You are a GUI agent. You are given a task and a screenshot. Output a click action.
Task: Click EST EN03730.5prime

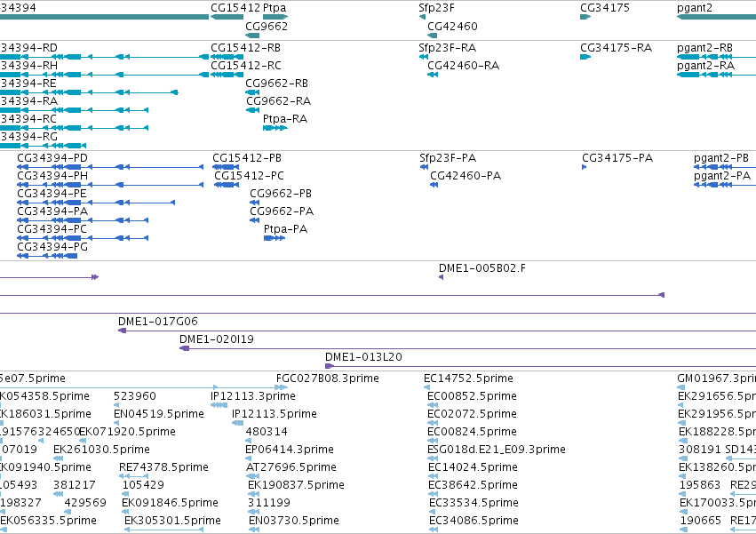click(294, 521)
